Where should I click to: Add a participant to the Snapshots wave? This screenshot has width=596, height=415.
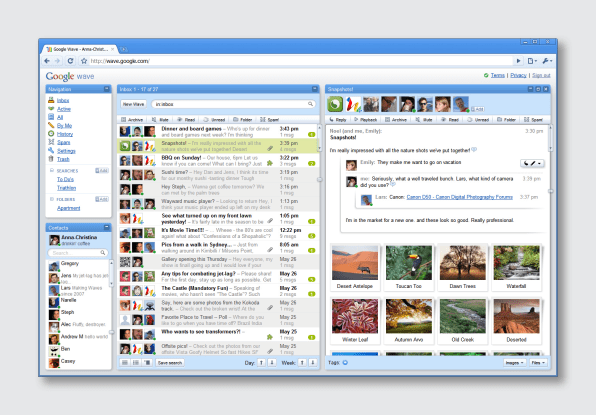click(x=478, y=109)
